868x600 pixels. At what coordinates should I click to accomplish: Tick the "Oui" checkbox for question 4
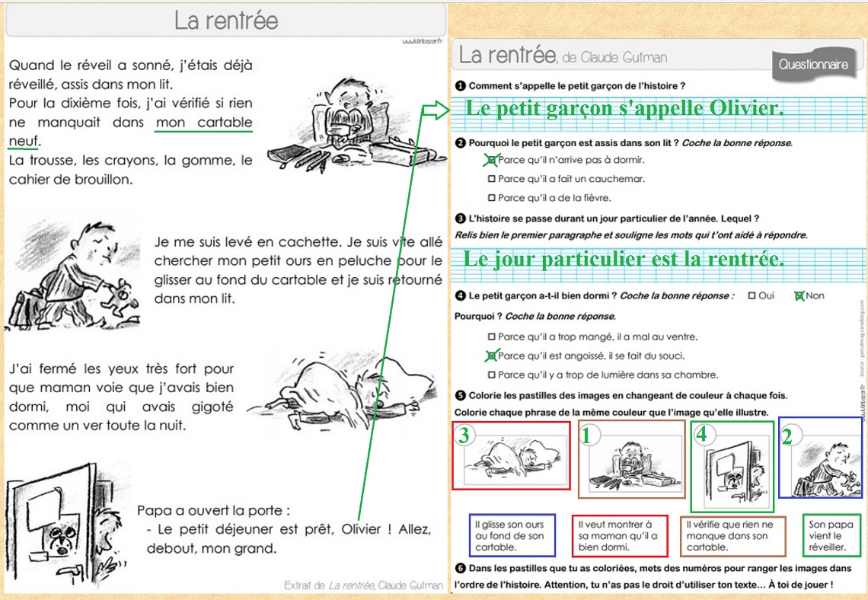(752, 295)
